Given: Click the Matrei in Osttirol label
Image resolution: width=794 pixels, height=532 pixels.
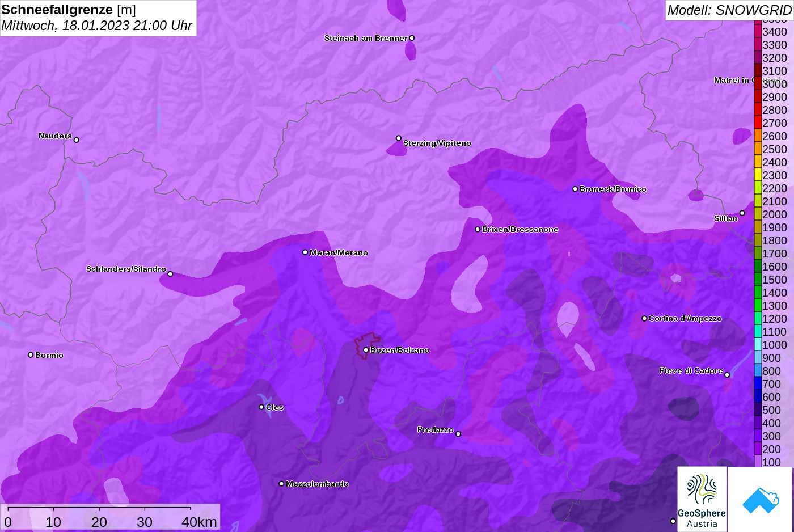Looking at the screenshot, I should (750, 80).
